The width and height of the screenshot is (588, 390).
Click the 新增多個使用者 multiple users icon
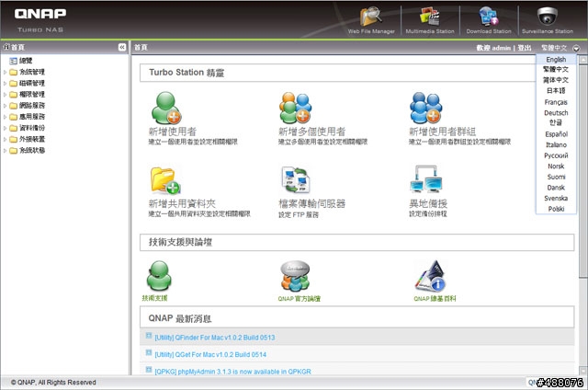[x=296, y=108]
